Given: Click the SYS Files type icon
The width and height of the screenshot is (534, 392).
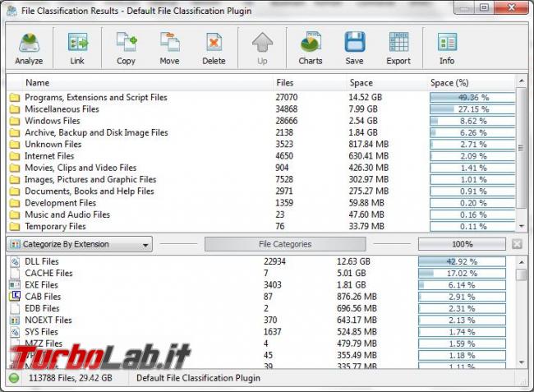Looking at the screenshot, I should point(15,332).
